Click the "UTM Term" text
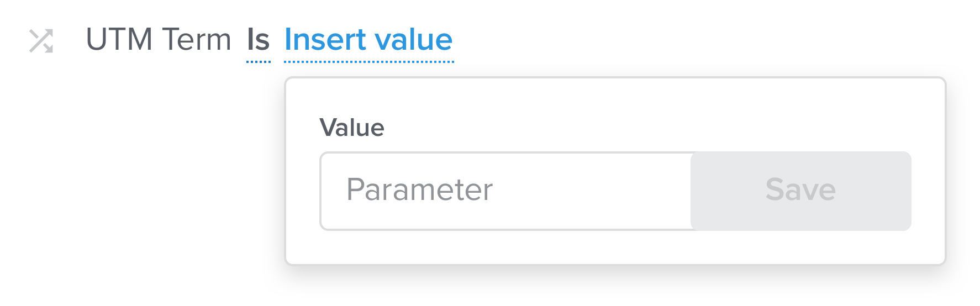980x306 pixels. (x=159, y=40)
